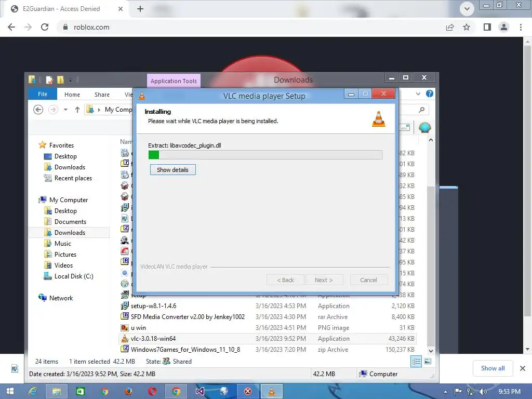Open Chrome profile avatar icon
The width and height of the screenshot is (532, 399).
(x=504, y=27)
